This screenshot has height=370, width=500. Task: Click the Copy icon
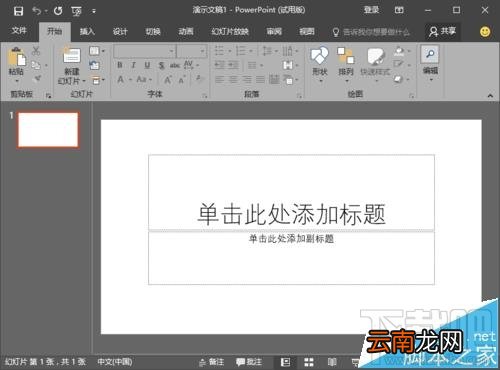pyautogui.click(x=36, y=65)
